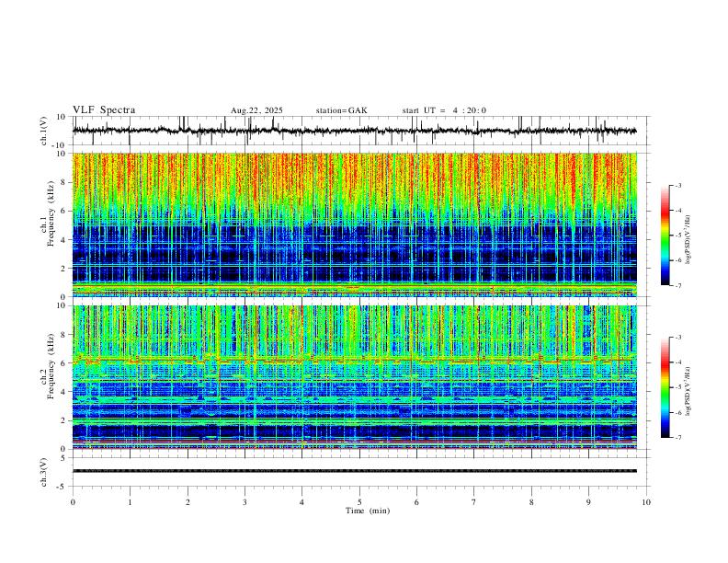Click the ch.1 color bar PSD axis label
Viewport: 728px width, 563px height.
coord(688,240)
